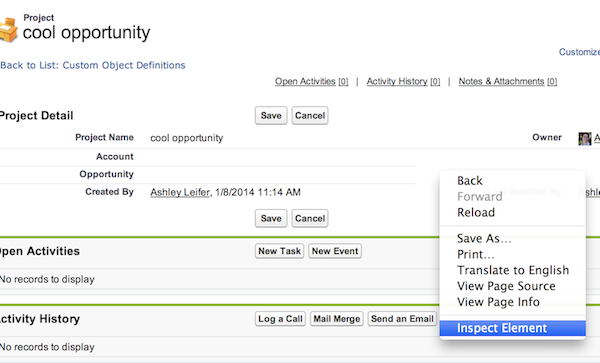This screenshot has height=363, width=600.
Task: Follow Back to List: Custom Object Definitions
Action: click(93, 65)
